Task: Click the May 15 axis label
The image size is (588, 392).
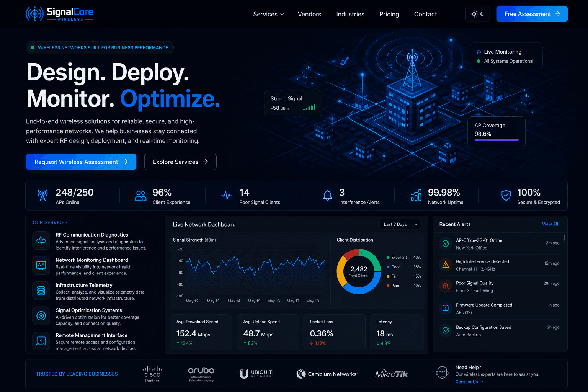Action: click(x=254, y=301)
